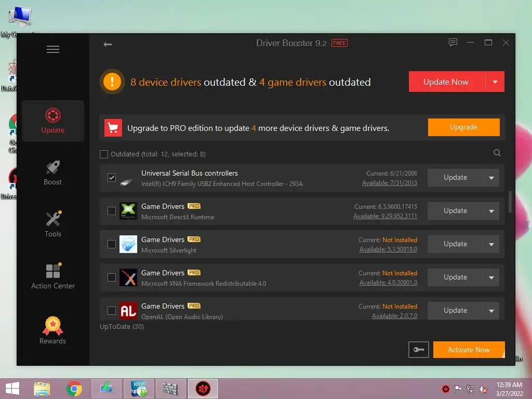Open the Tools sidebar tab
Screen dimensions: 532x399
53,224
